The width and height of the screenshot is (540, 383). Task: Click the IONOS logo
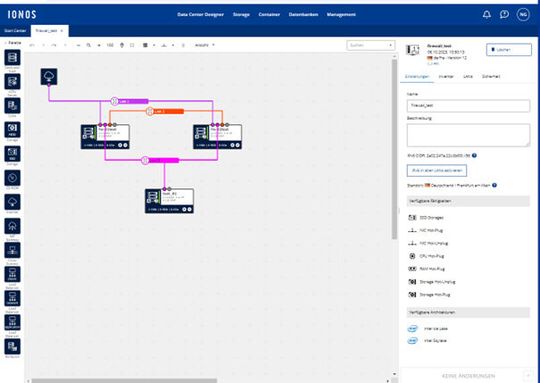22,14
